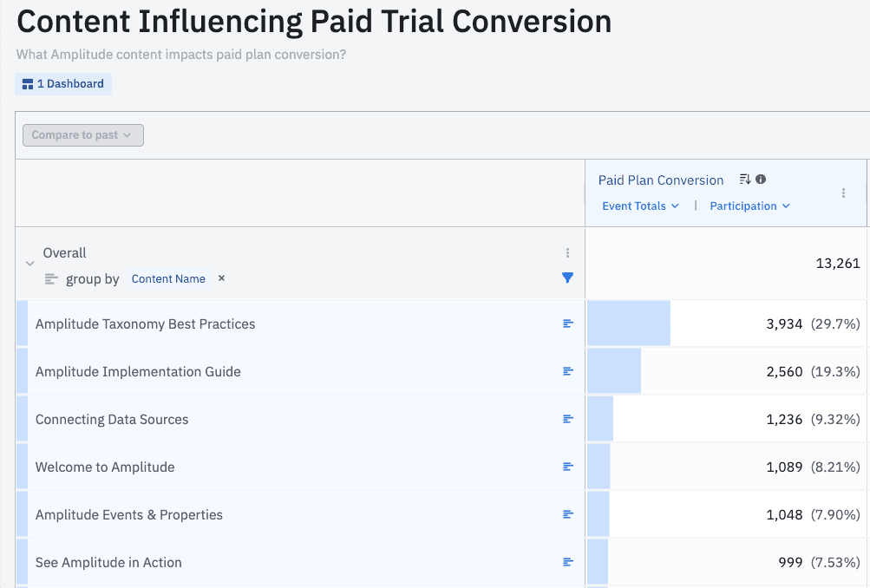Click the Amplitude Taxonomy Best Practices blue bar
The image size is (870, 588).
click(628, 323)
